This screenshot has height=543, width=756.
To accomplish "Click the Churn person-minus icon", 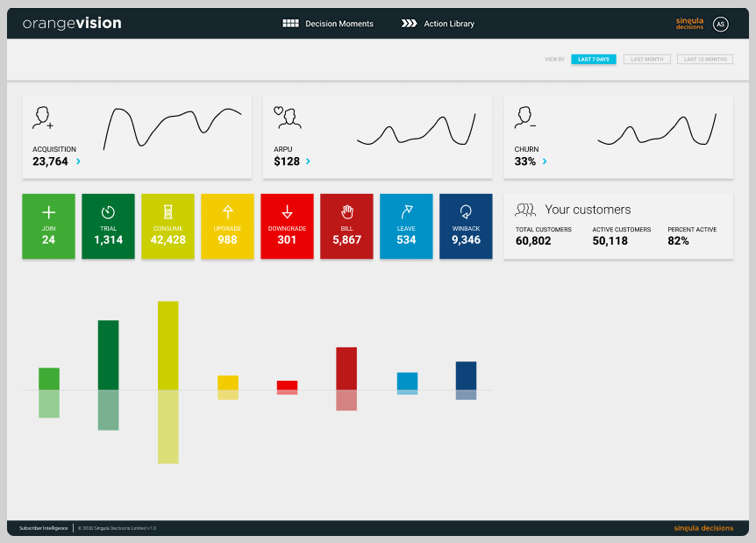I will 525,118.
